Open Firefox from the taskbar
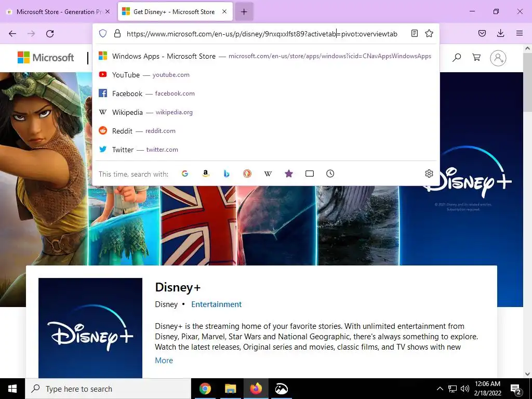This screenshot has height=399, width=532. pos(256,389)
